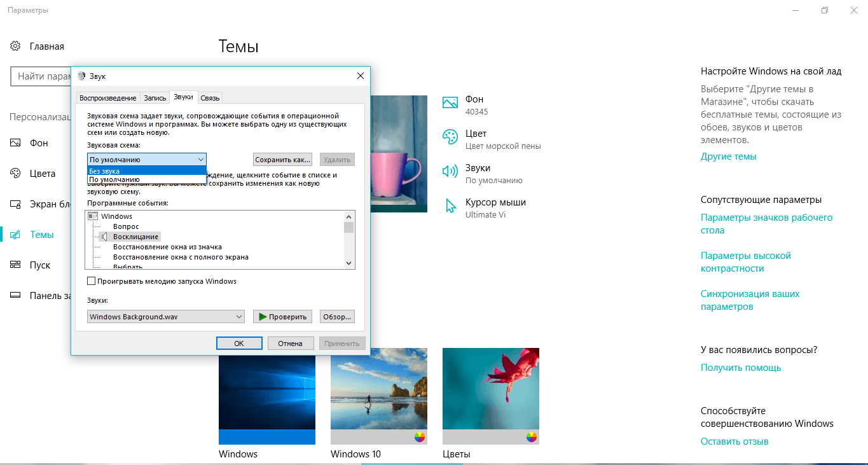Click the Проверить play button
The height and width of the screenshot is (465, 868).
[283, 316]
